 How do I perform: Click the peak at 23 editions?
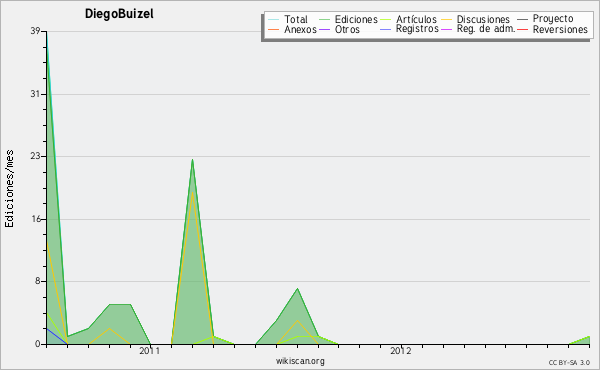point(192,160)
